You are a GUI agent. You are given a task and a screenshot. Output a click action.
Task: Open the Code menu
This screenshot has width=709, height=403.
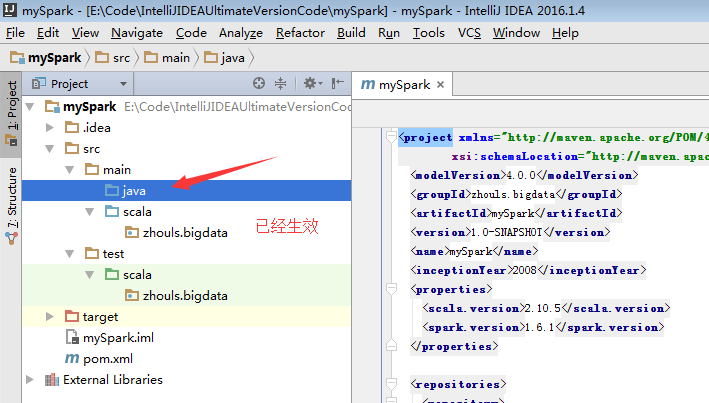(x=191, y=33)
